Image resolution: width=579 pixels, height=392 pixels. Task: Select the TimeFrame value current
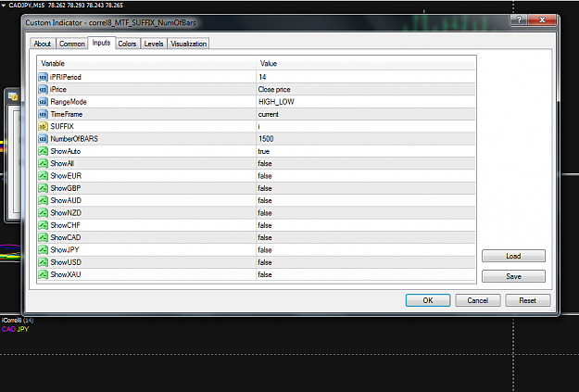[366, 114]
